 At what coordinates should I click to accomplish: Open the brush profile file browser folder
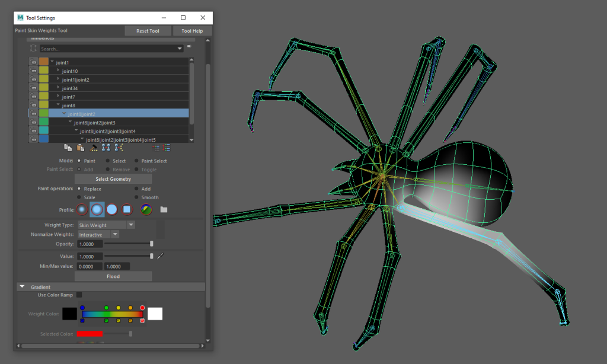pyautogui.click(x=164, y=209)
